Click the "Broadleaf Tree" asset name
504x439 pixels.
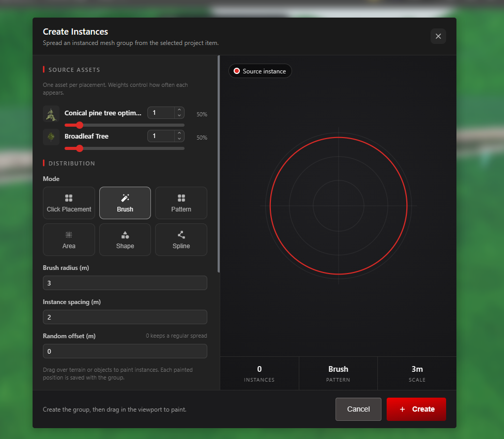86,136
